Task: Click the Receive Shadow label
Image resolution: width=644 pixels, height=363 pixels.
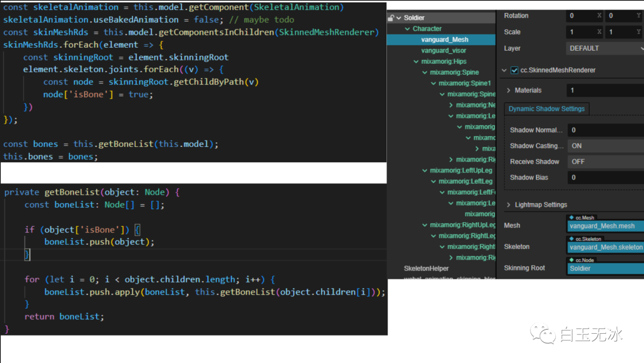Action: [x=534, y=162]
